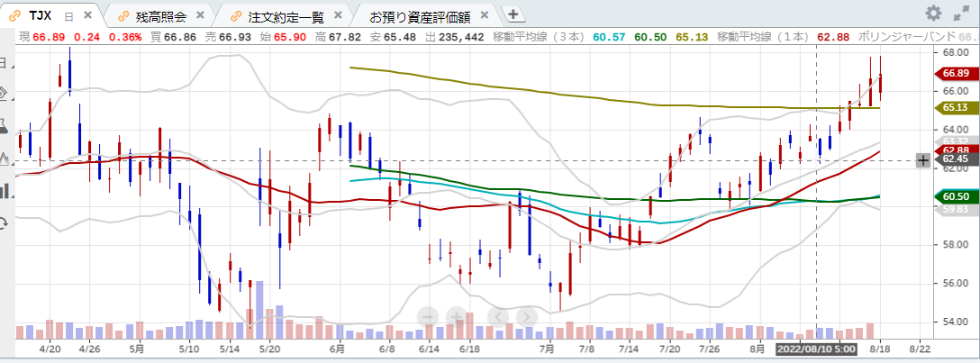Image resolution: width=980 pixels, height=363 pixels.
Task: Open the drawing tools in left sidebar
Action: click(4, 94)
